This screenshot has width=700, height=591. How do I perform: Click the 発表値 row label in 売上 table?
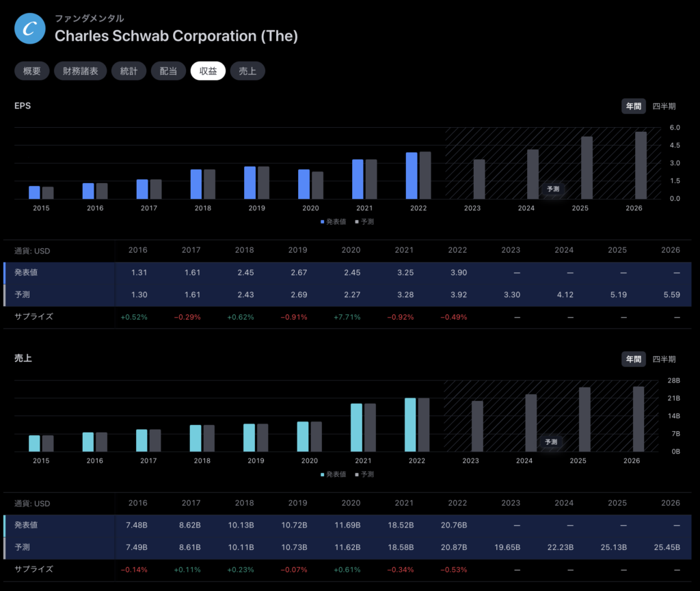pos(26,525)
